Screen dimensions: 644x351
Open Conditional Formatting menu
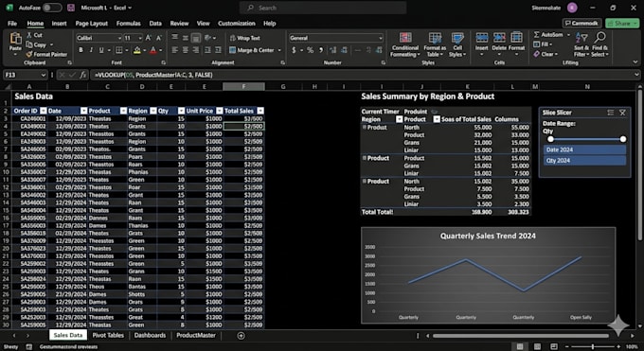[405, 44]
